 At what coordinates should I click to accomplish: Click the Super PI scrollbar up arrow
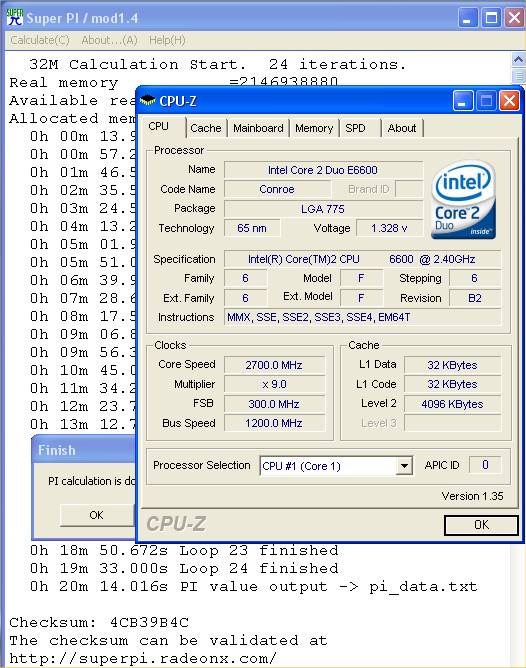[x=518, y=60]
